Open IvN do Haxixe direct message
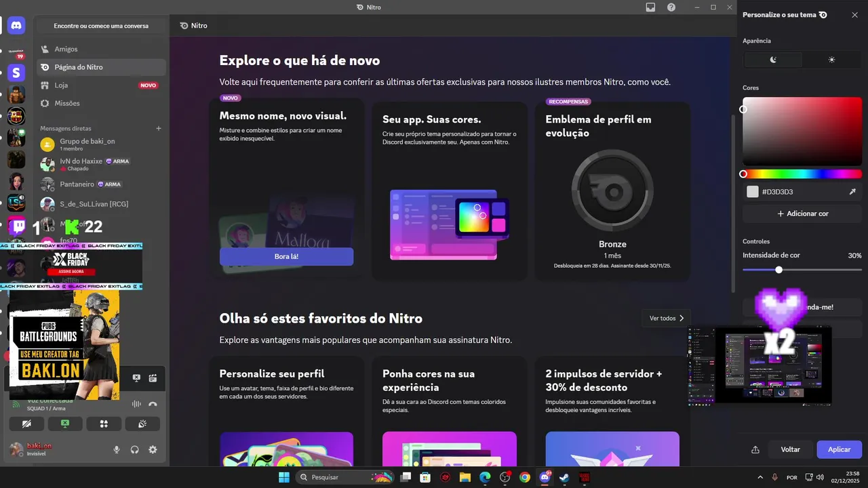Viewport: 868px width, 488px height. click(100, 164)
